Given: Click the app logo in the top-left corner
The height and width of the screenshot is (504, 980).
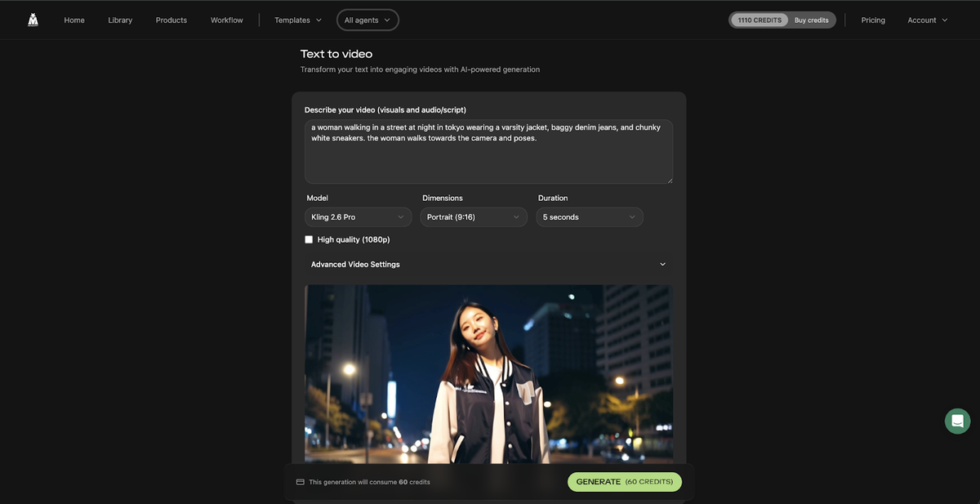Looking at the screenshot, I should click(33, 20).
